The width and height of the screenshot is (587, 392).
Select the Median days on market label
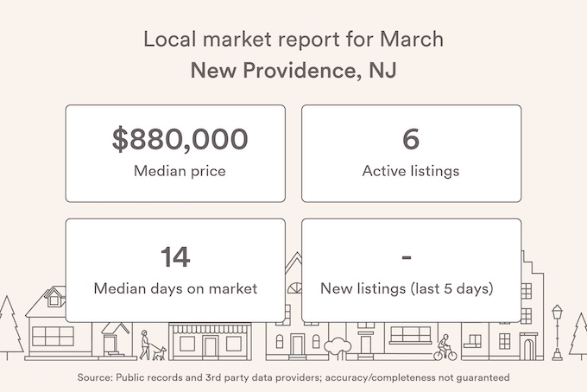pos(175,288)
